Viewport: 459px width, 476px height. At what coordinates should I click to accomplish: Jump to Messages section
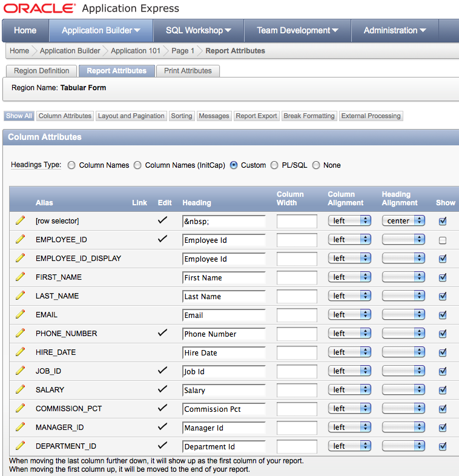(214, 116)
